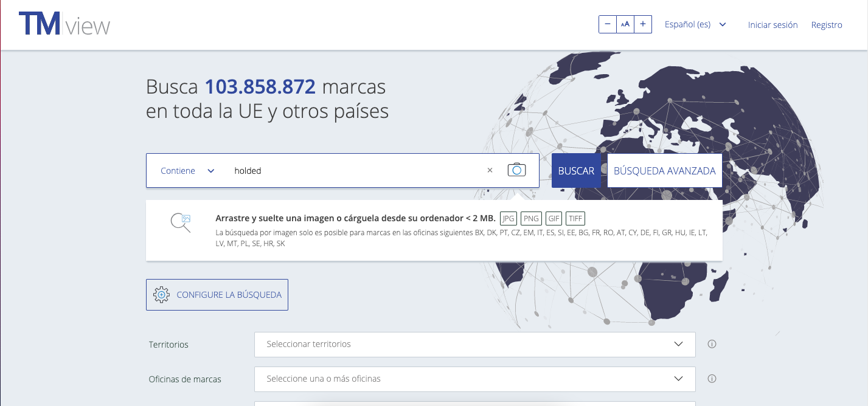Click the Oficinas de marcas label
Image resolution: width=868 pixels, height=406 pixels.
pyautogui.click(x=185, y=379)
